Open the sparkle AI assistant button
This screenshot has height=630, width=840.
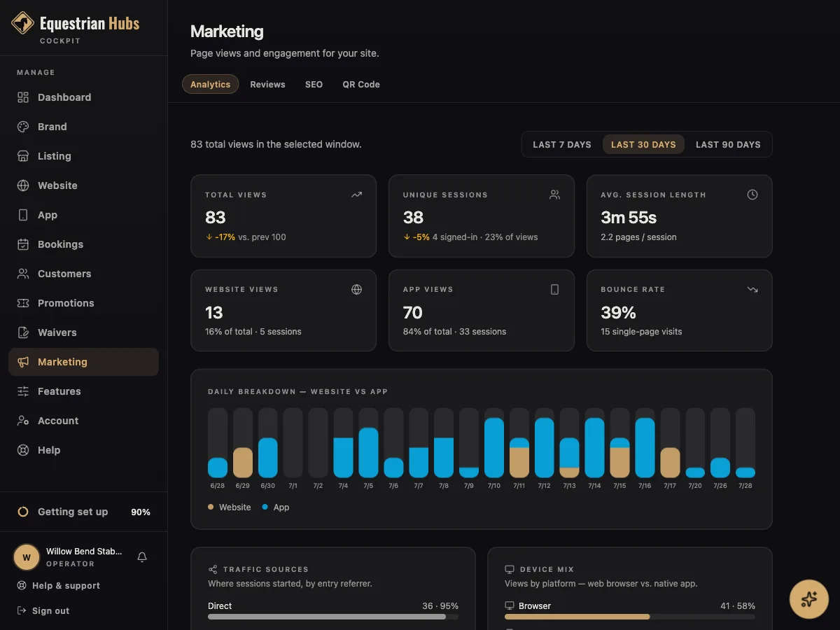point(809,599)
